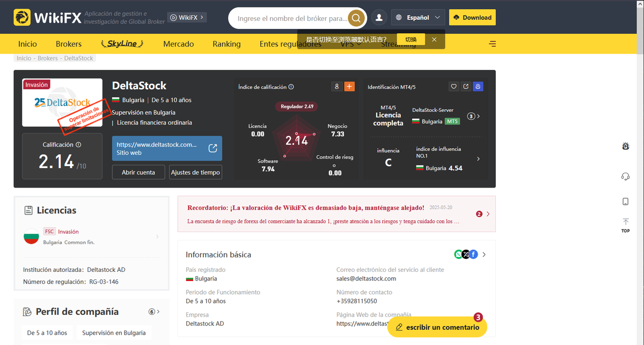Click the info icon next to Índice de calificación
The image size is (644, 345).
(291, 87)
